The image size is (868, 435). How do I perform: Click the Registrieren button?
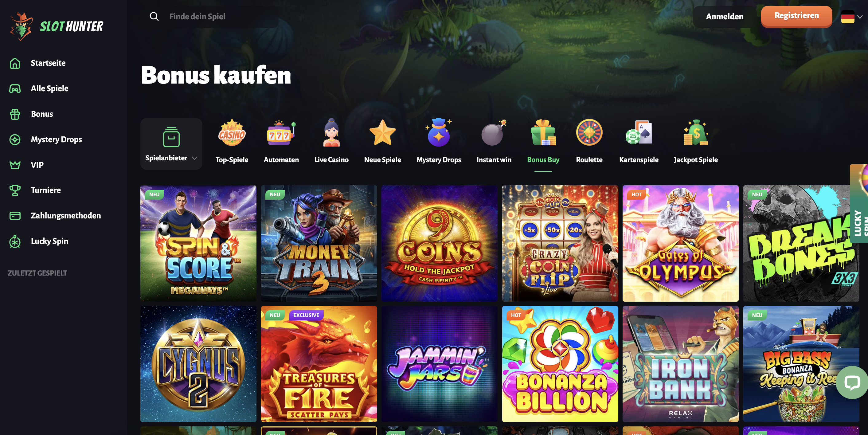796,16
